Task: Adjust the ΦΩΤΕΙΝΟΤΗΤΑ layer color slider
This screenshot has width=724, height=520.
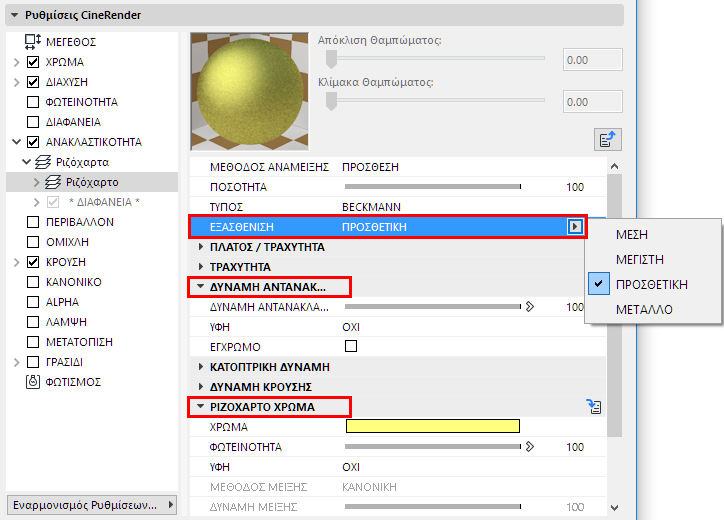Action: pyautogui.click(x=433, y=447)
